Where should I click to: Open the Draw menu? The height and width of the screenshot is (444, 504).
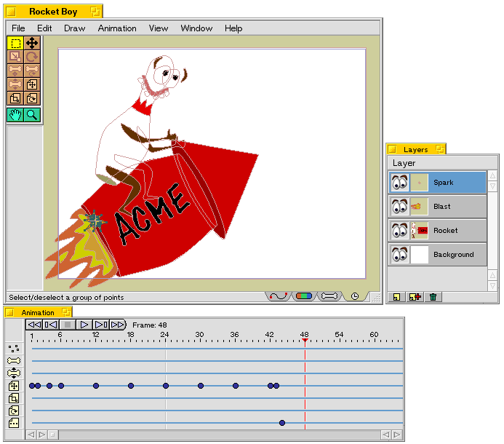tap(75, 28)
